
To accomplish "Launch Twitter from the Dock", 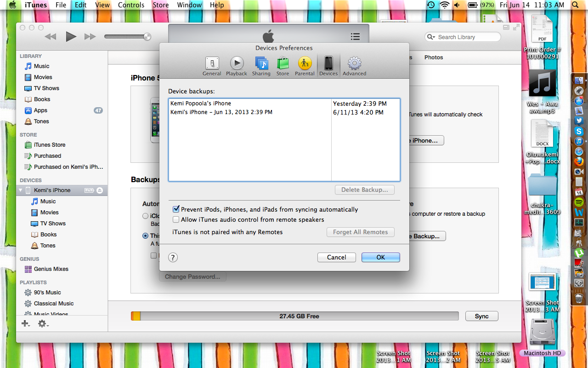I will pos(579,121).
